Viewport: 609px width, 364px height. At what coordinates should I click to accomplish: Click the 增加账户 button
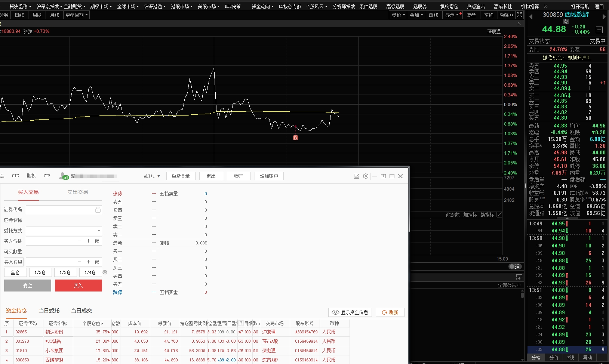(269, 176)
